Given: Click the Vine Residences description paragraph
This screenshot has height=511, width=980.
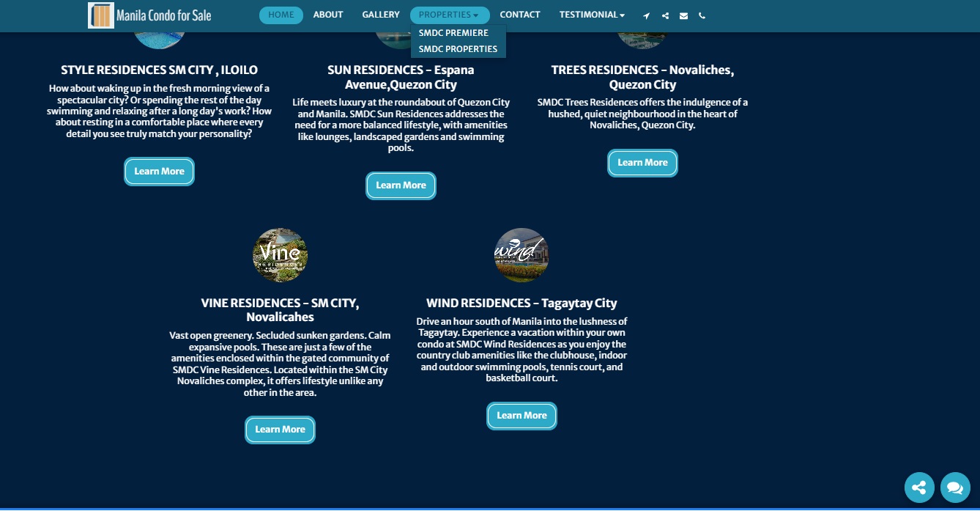Looking at the screenshot, I should click(280, 364).
